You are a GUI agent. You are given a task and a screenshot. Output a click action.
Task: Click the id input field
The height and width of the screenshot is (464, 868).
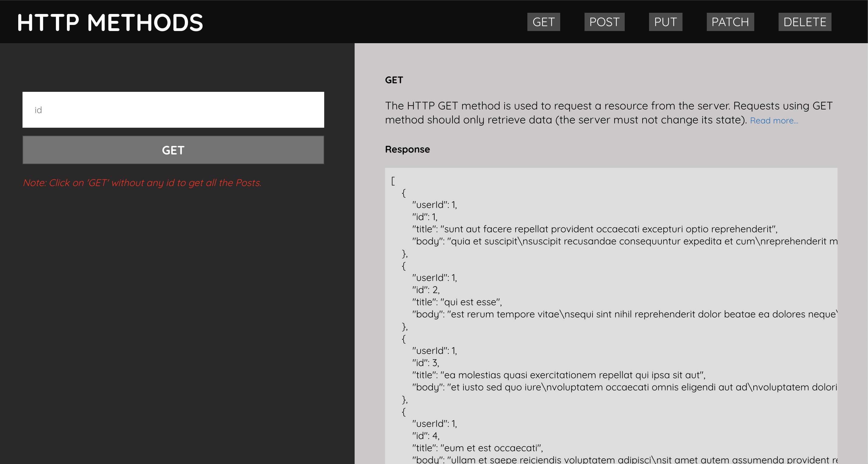point(173,110)
